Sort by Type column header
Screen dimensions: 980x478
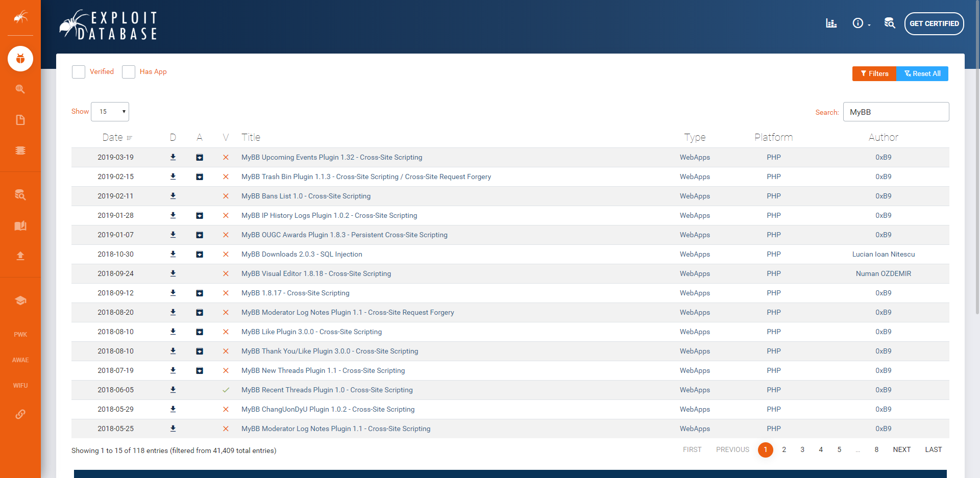[695, 137]
